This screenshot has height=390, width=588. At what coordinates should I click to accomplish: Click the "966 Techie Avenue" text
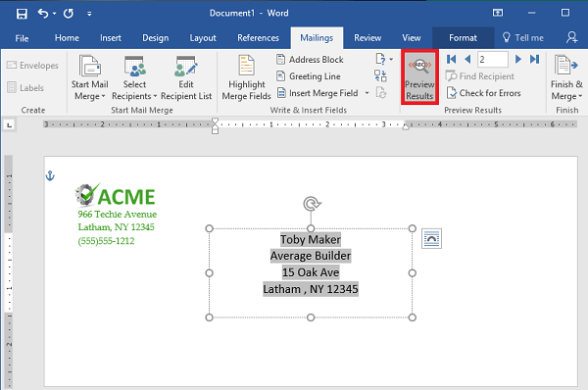[x=118, y=215]
